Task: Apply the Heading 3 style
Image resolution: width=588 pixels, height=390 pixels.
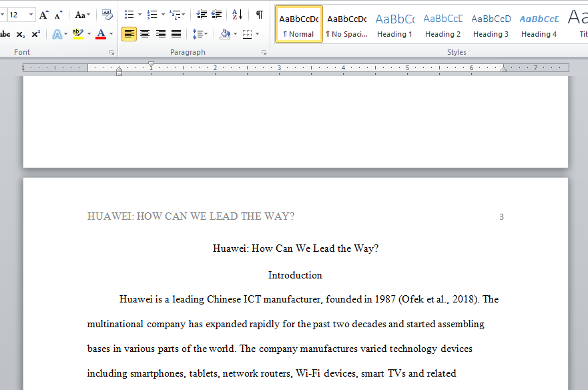Action: point(491,25)
